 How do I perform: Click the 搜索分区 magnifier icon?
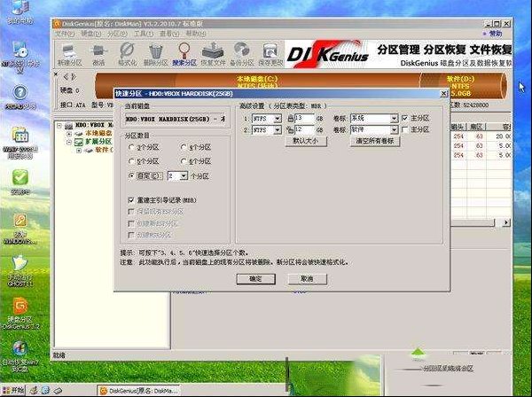tap(184, 54)
